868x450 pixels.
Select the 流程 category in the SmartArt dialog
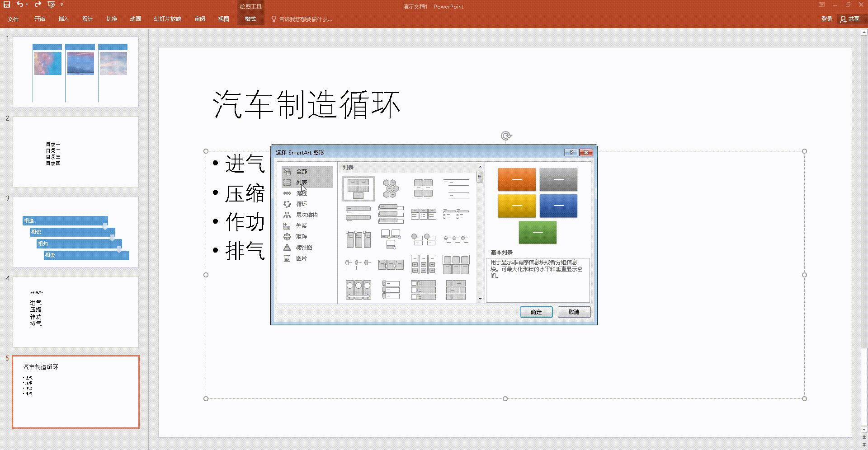302,193
